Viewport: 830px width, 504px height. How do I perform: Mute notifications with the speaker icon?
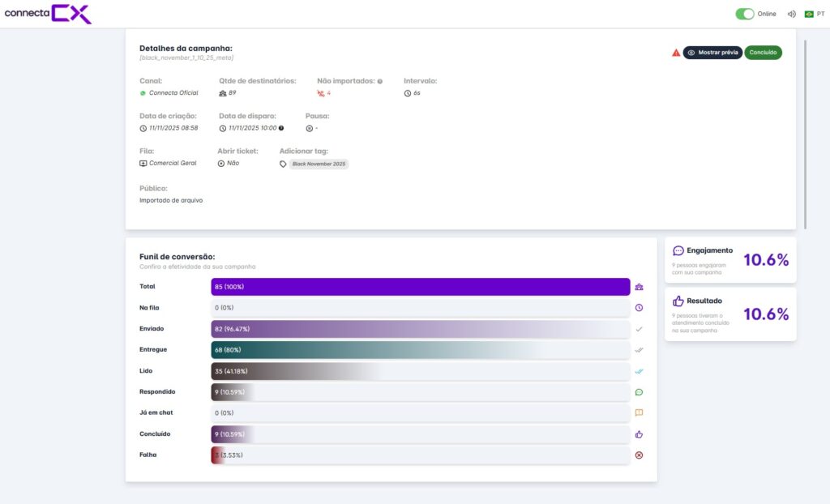[x=792, y=14]
